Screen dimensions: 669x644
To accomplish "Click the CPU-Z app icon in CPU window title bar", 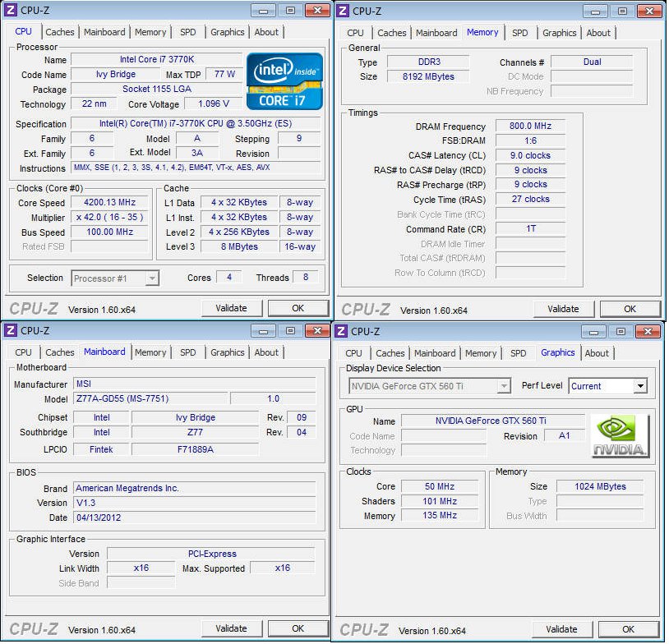I will tap(11, 10).
